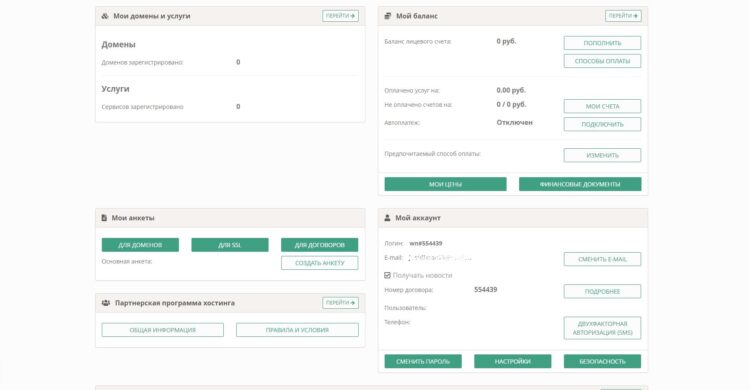This screenshot has width=750, height=390.
Task: Click the 'Домены' heading
Action: tap(119, 45)
